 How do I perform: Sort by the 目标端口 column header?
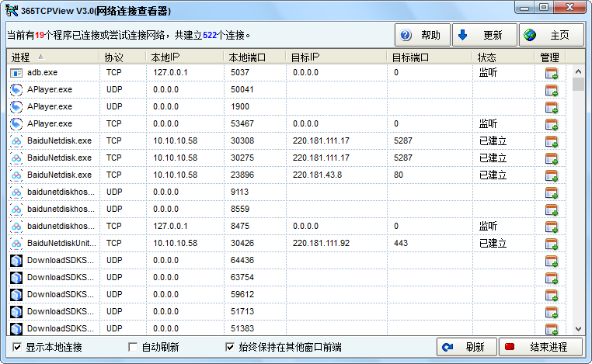(x=430, y=57)
